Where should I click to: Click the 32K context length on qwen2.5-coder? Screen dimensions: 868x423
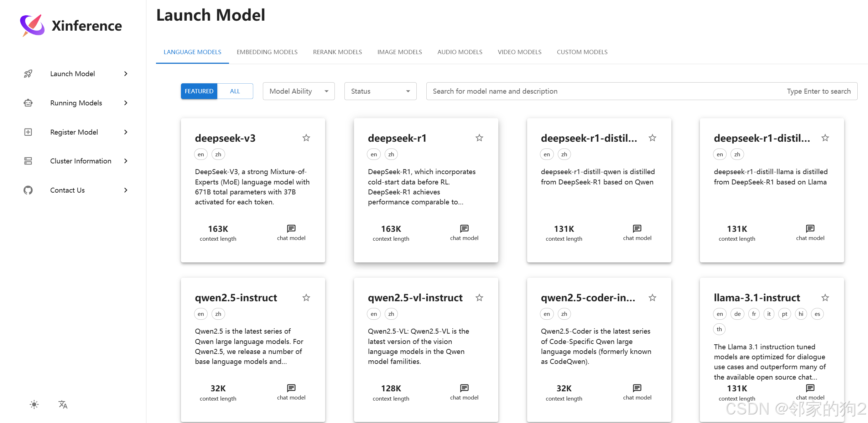[564, 388]
